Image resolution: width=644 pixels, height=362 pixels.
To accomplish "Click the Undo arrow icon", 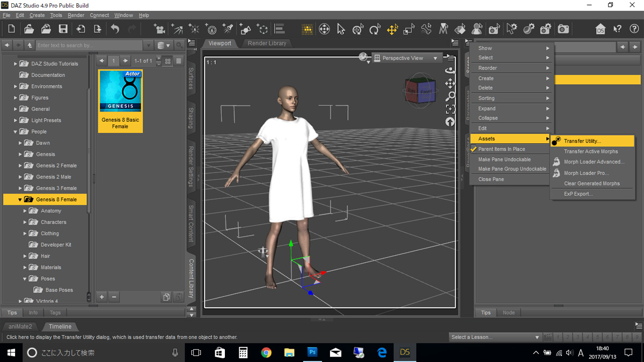I will pos(115,29).
